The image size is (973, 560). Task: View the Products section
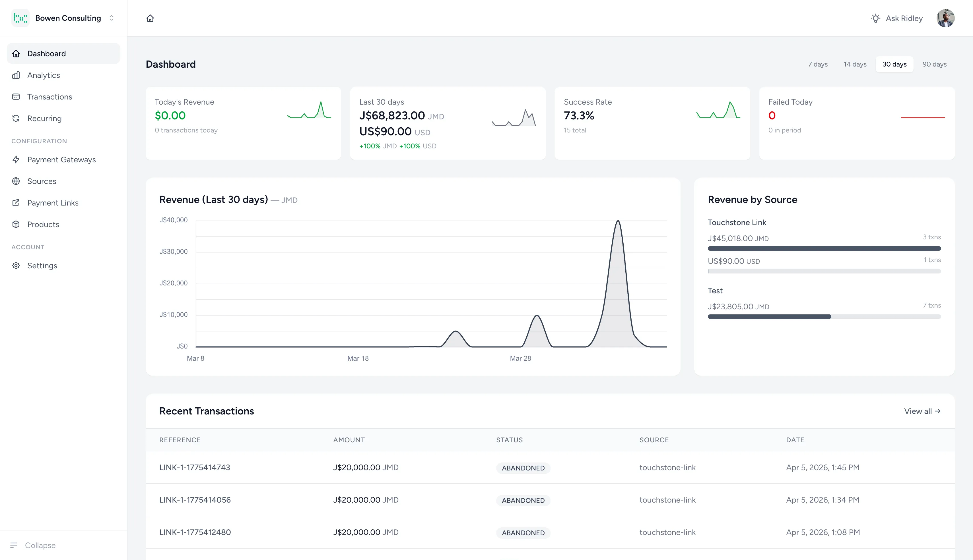(x=43, y=224)
